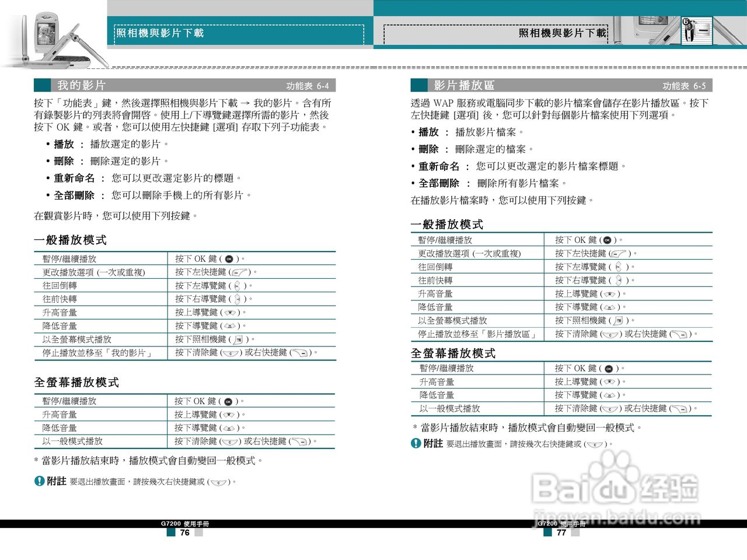Click OK key icon in page 76 全螢幕播放模式 table
This screenshot has width=747, height=560.
coord(228,401)
